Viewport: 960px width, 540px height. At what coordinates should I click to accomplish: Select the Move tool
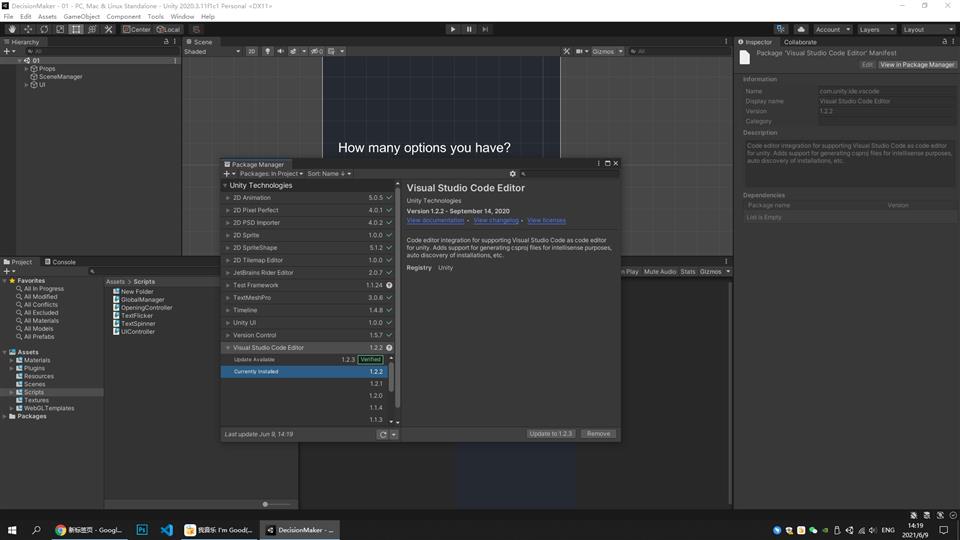[28, 29]
